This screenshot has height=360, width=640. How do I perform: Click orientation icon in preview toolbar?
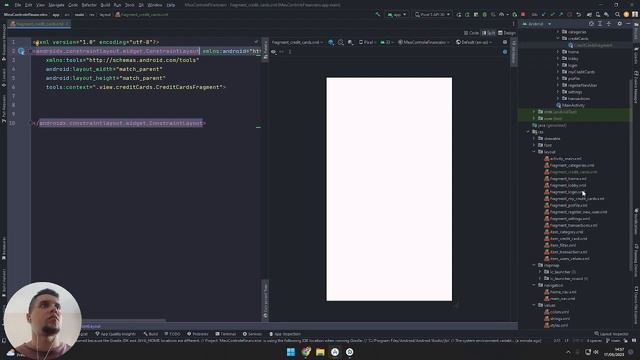(x=341, y=42)
